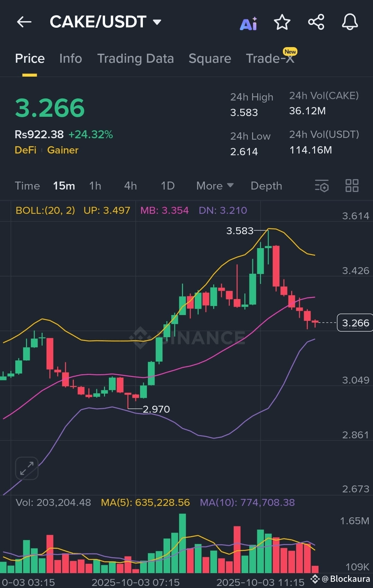Viewport: 373px width, 588px height.
Task: Open the AI analysis icon
Action: click(249, 23)
